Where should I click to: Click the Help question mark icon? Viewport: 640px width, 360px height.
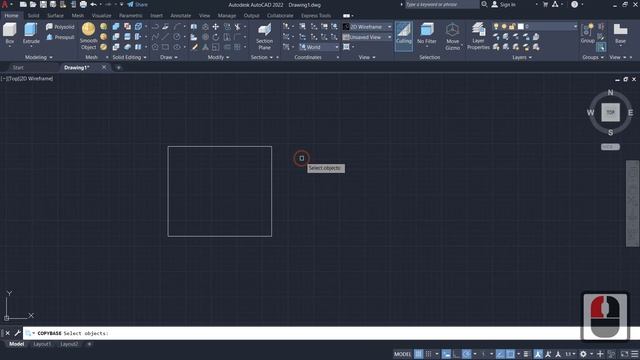coord(574,4)
